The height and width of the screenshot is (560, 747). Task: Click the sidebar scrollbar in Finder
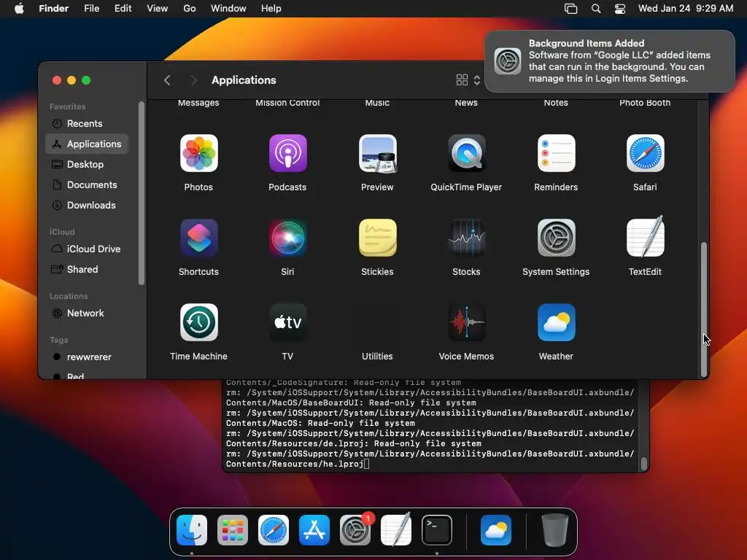click(141, 192)
